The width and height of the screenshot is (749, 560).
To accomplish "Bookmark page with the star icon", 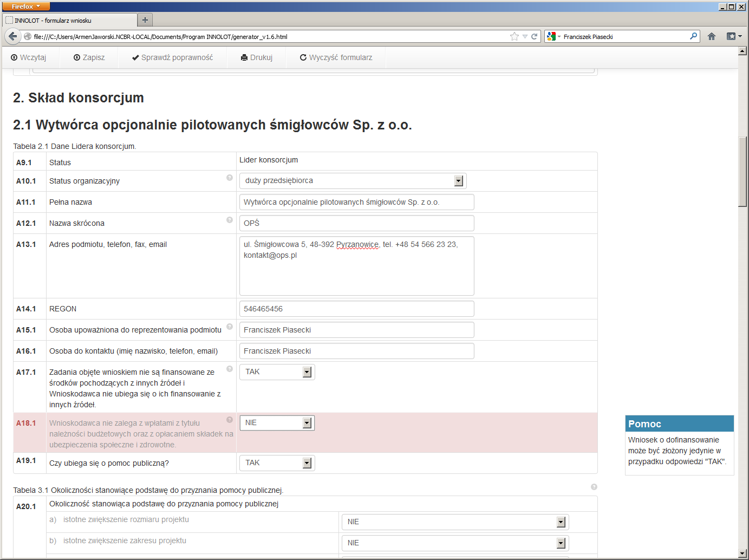I will [514, 36].
